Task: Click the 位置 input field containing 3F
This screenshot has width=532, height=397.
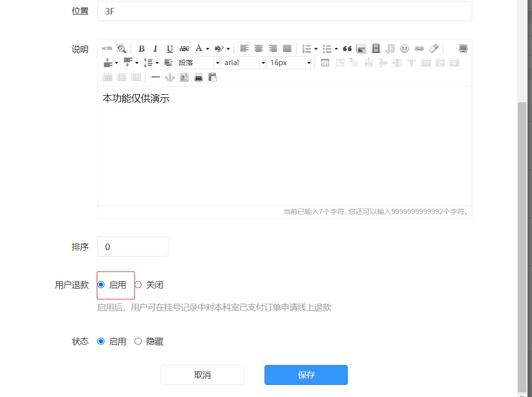Action: pos(285,11)
